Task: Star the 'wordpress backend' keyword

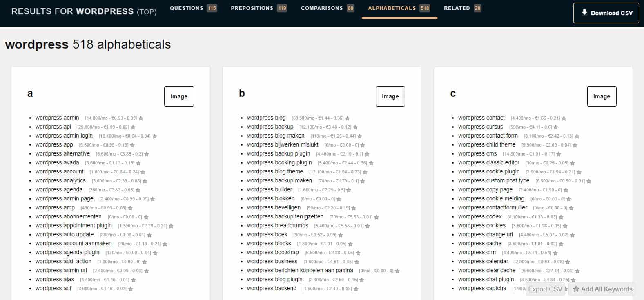Action: tap(356, 289)
